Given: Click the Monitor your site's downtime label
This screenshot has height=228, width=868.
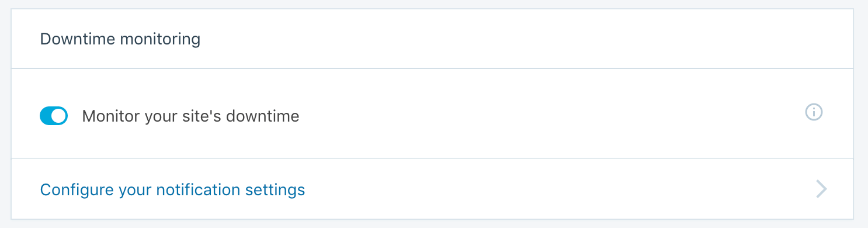Looking at the screenshot, I should pos(190,116).
